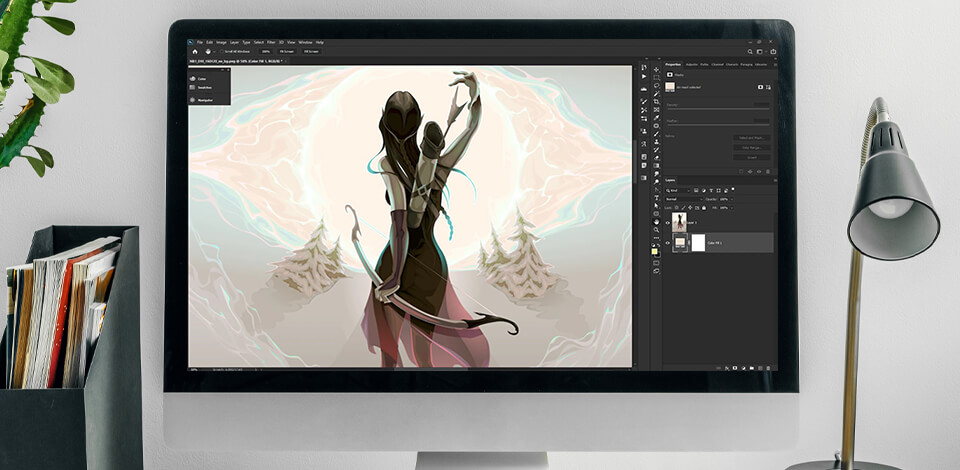Select the Lasso tool
The image size is (960, 470).
point(656,86)
